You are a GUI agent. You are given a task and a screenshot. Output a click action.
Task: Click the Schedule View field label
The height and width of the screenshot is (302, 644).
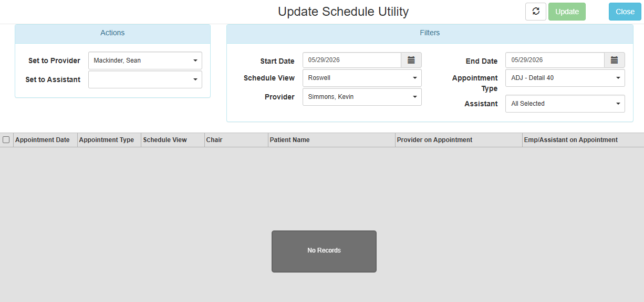click(269, 78)
